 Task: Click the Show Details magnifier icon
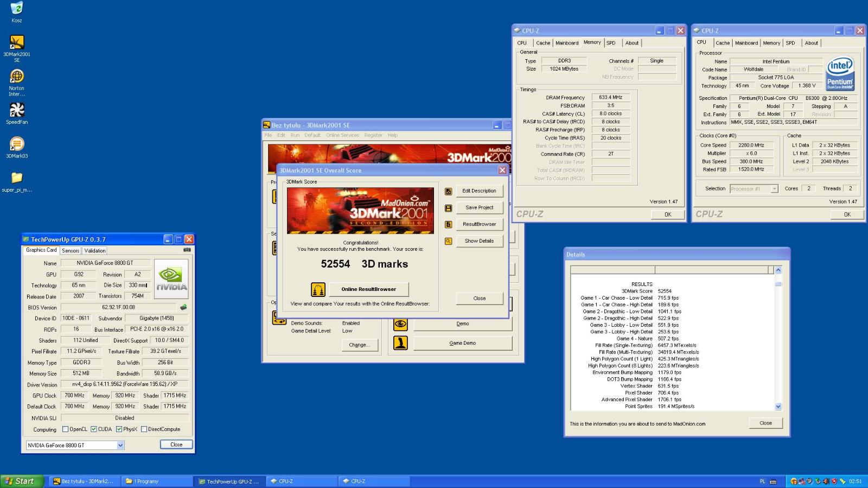(x=448, y=241)
